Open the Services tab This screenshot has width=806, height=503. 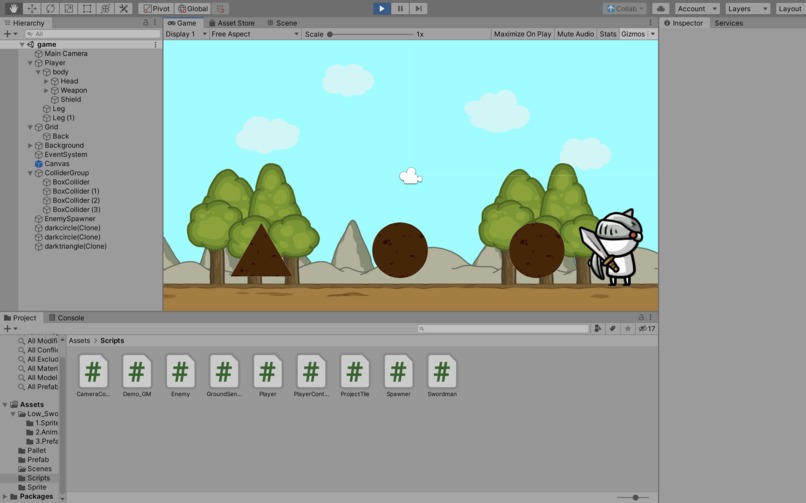728,23
